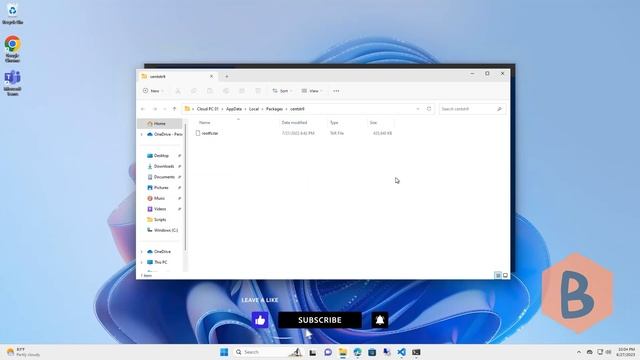Open Desktop quick access folder
The height and width of the screenshot is (360, 640).
(161, 156)
